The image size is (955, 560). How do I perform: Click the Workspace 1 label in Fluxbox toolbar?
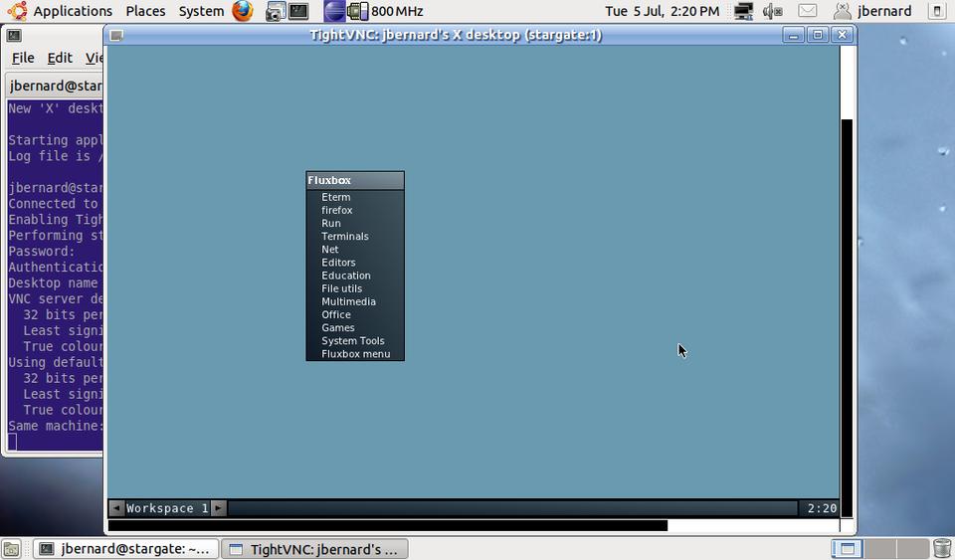click(x=167, y=507)
